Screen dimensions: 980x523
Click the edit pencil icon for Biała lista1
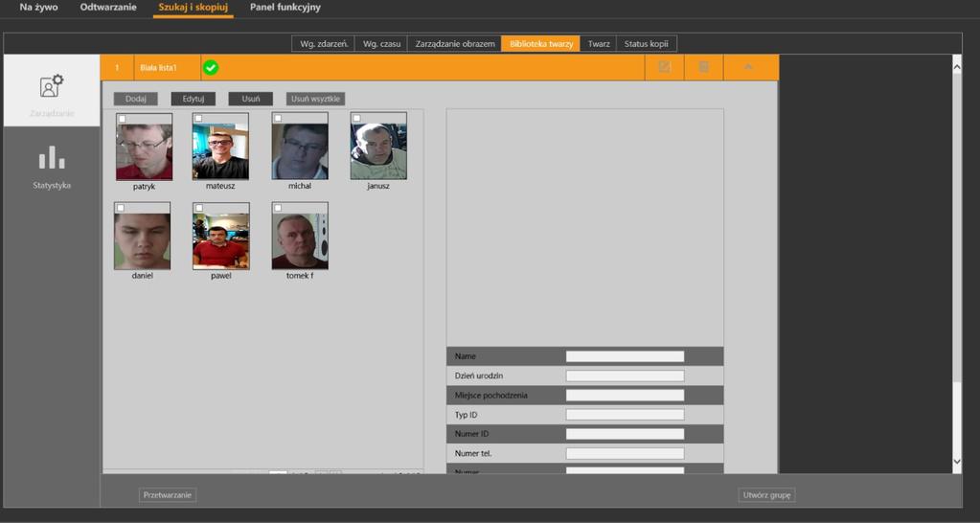(x=665, y=67)
